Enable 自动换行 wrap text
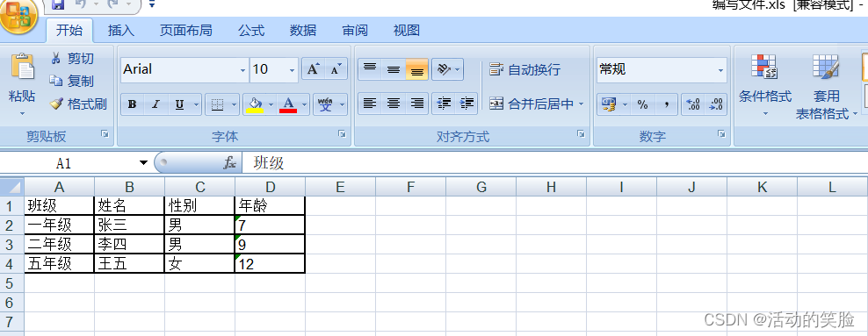 click(524, 69)
